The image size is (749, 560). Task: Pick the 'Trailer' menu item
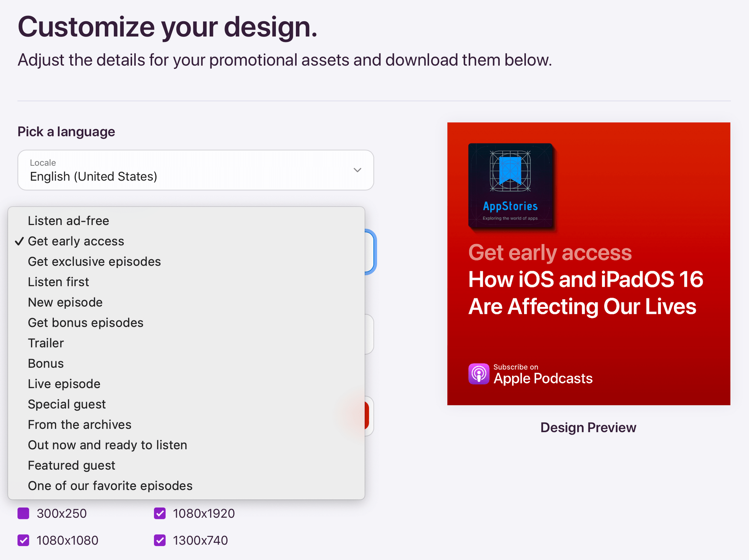186,343
